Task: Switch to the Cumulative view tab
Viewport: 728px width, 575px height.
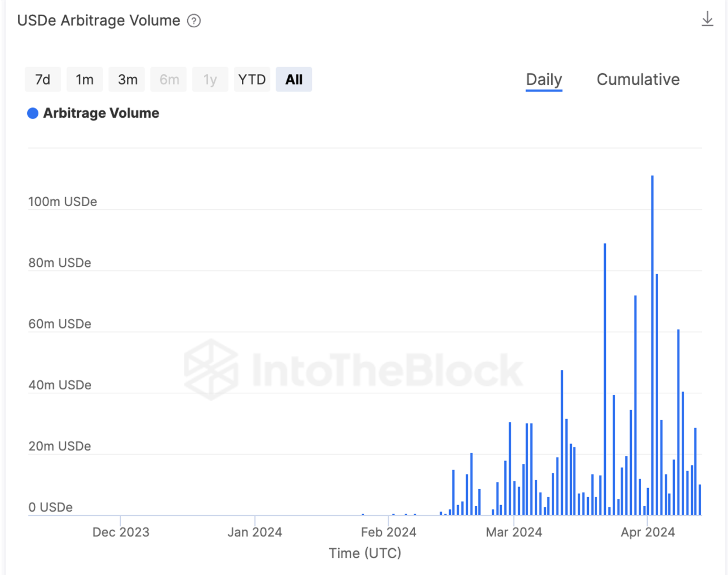Action: [638, 80]
